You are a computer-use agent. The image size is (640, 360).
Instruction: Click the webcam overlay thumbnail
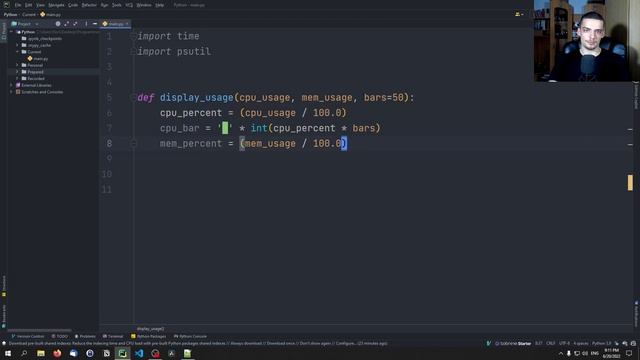587,40
